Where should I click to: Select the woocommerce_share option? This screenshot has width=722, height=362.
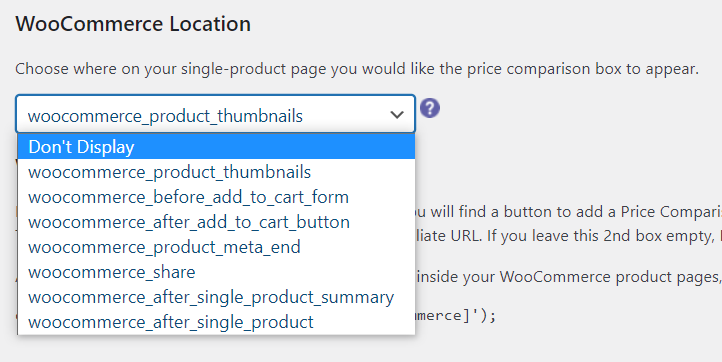pyautogui.click(x=216, y=272)
